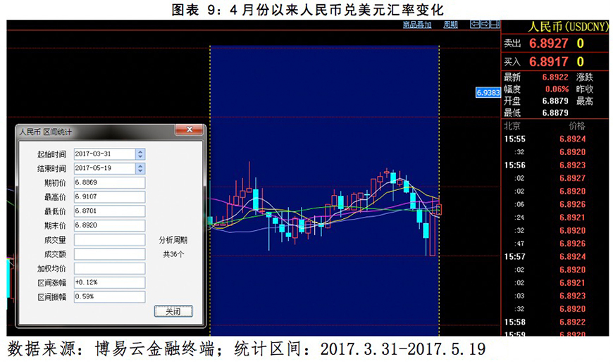Open the 起始时间 date spinner
Viewport: 613px width, 364px height.
140,154
